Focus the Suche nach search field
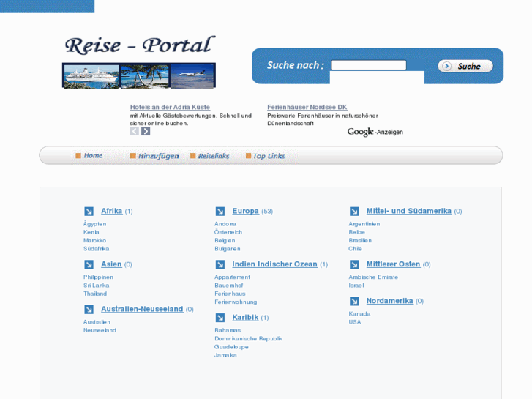 pyautogui.click(x=368, y=65)
